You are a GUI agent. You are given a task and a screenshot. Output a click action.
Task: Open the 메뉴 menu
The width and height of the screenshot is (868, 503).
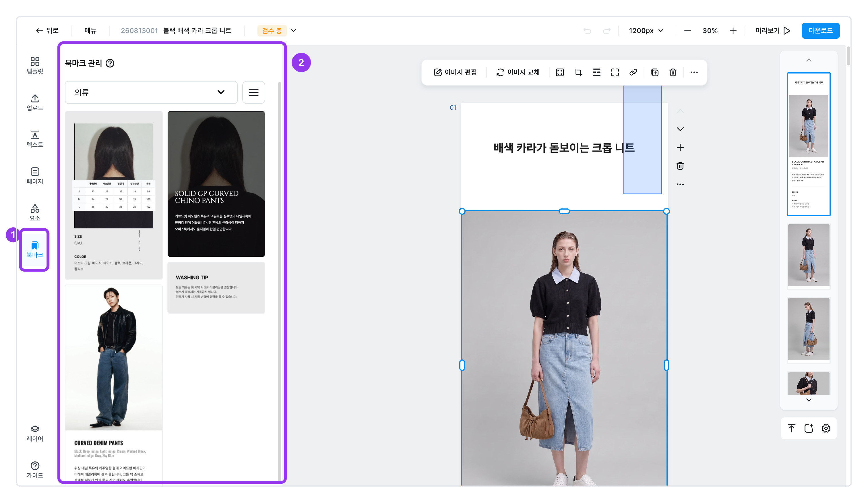click(91, 31)
